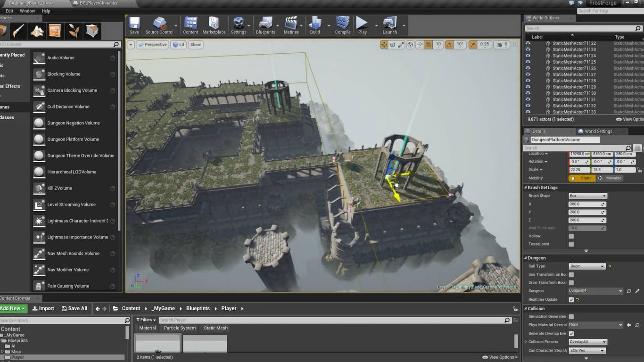
Task: Select the Foliage mode icon
Action: point(74,31)
